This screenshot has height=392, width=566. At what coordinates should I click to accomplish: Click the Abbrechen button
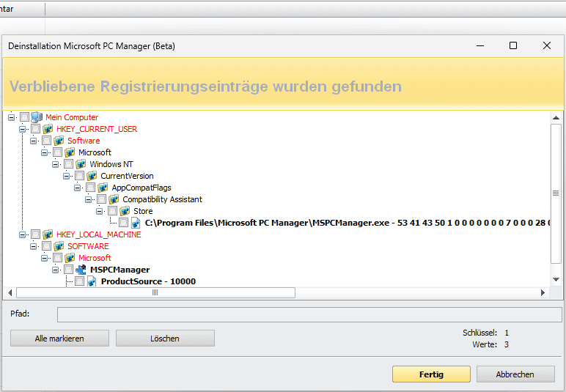pos(515,374)
